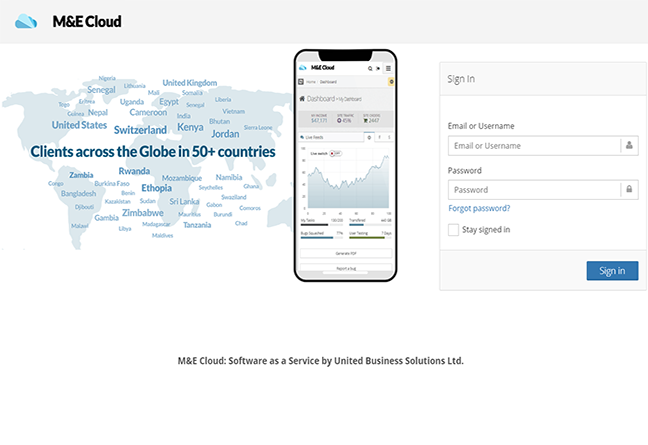Click 'United Kingdom' on the world map
The width and height of the screenshot is (648, 445).
click(x=190, y=83)
